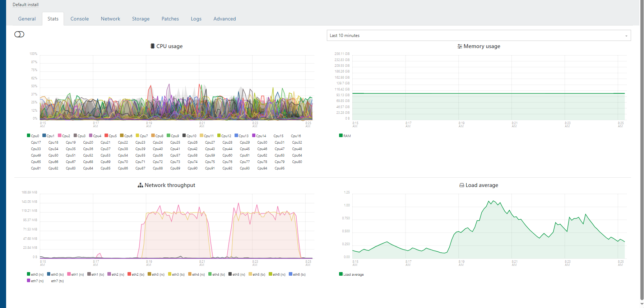Click the eth4 (tx) legend entry
Screen dimensions: 644x308
[x=217, y=274]
